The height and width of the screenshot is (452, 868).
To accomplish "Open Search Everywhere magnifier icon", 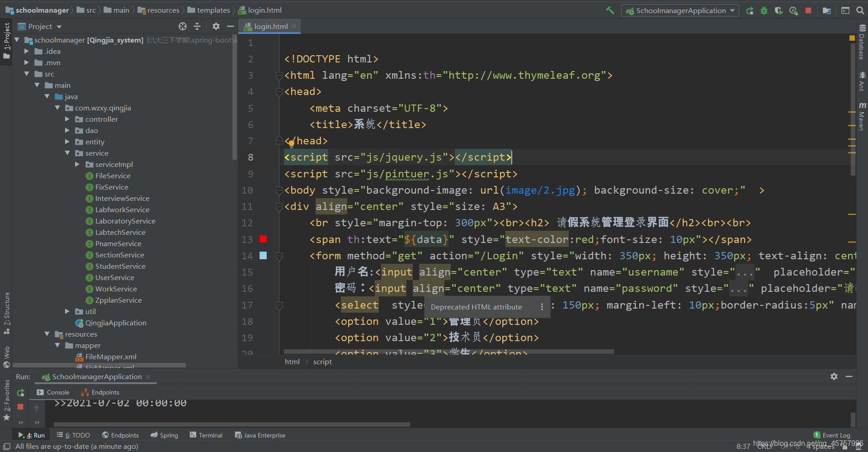I will click(860, 10).
